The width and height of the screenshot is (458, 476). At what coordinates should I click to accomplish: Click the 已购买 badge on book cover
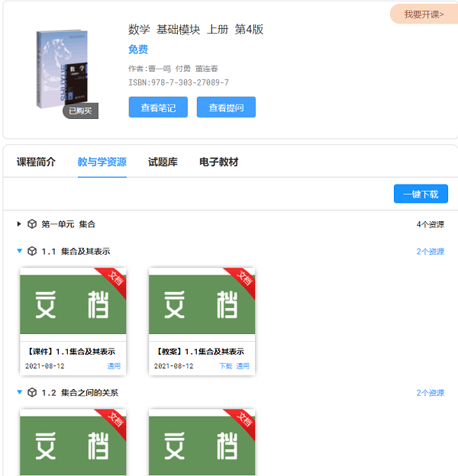pos(80,111)
